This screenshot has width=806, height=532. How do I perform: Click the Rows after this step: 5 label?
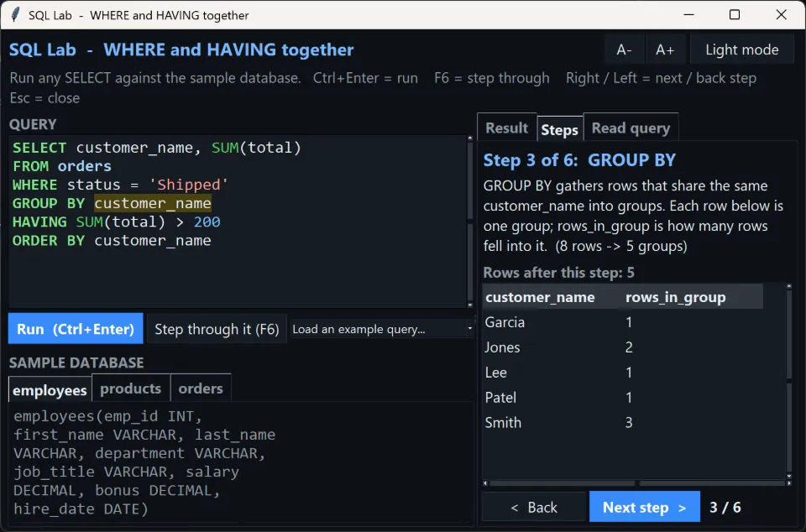558,272
